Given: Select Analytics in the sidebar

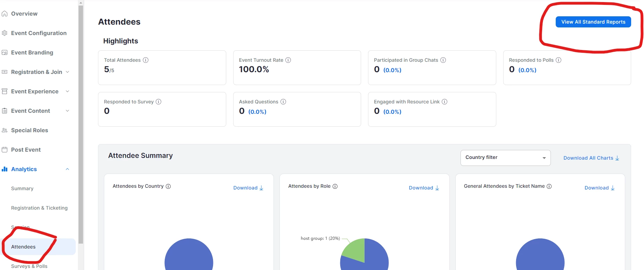Looking at the screenshot, I should coord(24,169).
